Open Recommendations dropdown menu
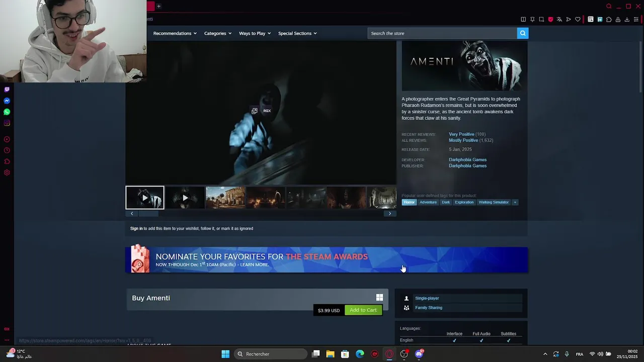The image size is (644, 362). [x=175, y=33]
